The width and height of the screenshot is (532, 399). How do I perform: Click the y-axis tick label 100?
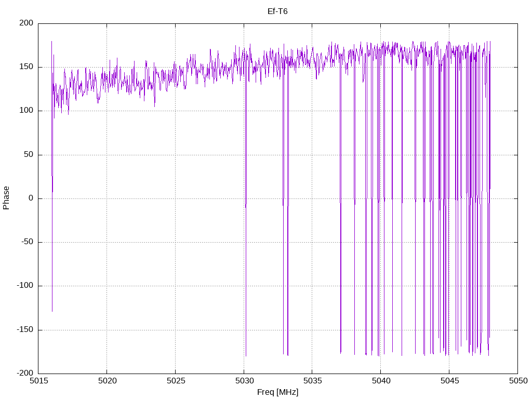point(26,111)
